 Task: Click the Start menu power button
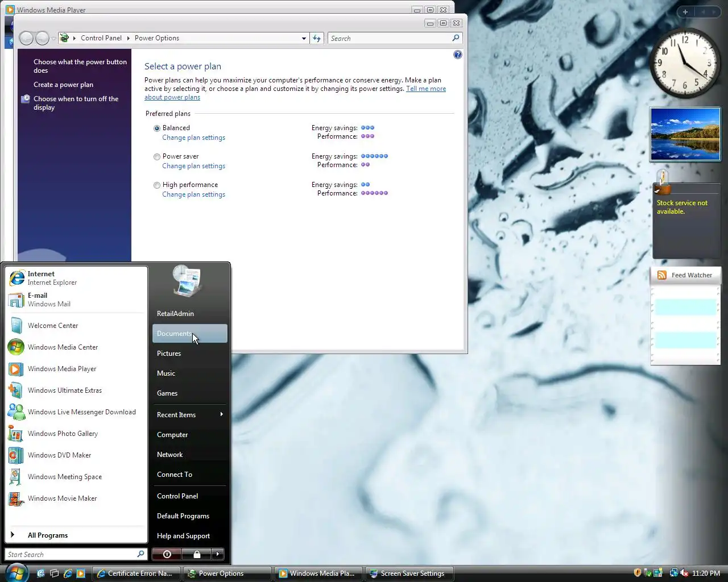(x=167, y=554)
